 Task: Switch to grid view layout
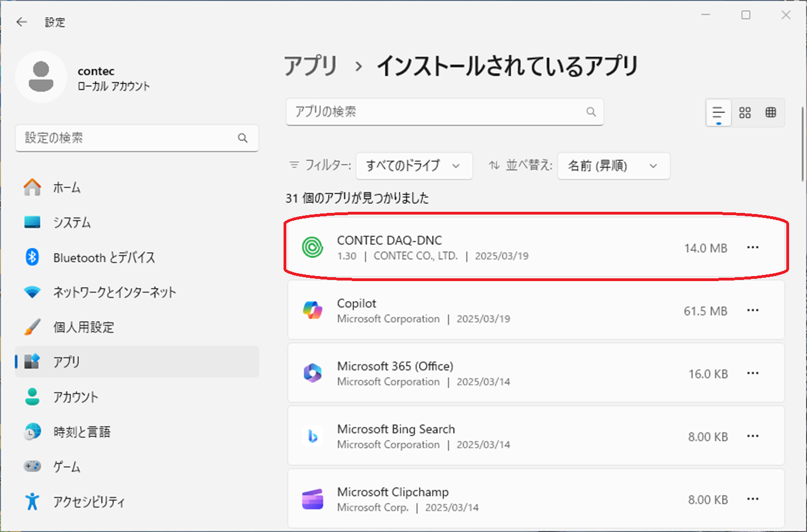click(x=745, y=112)
